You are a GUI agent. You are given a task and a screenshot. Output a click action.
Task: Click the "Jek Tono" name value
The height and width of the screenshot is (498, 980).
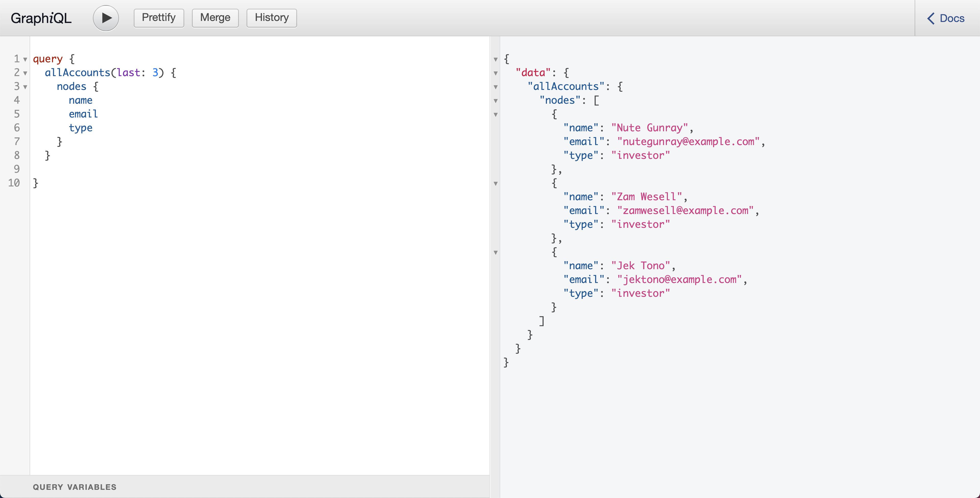[x=641, y=266]
